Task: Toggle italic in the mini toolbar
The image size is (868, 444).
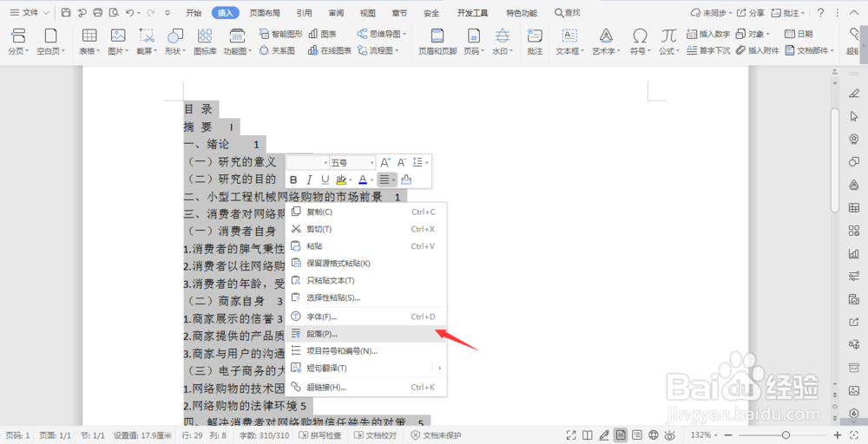Action: click(310, 180)
